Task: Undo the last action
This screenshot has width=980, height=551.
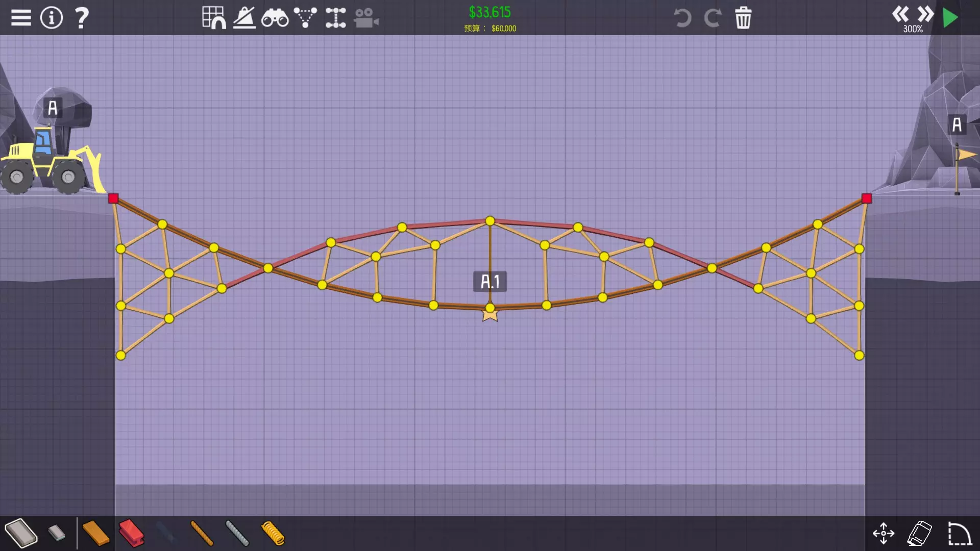Action: [682, 18]
